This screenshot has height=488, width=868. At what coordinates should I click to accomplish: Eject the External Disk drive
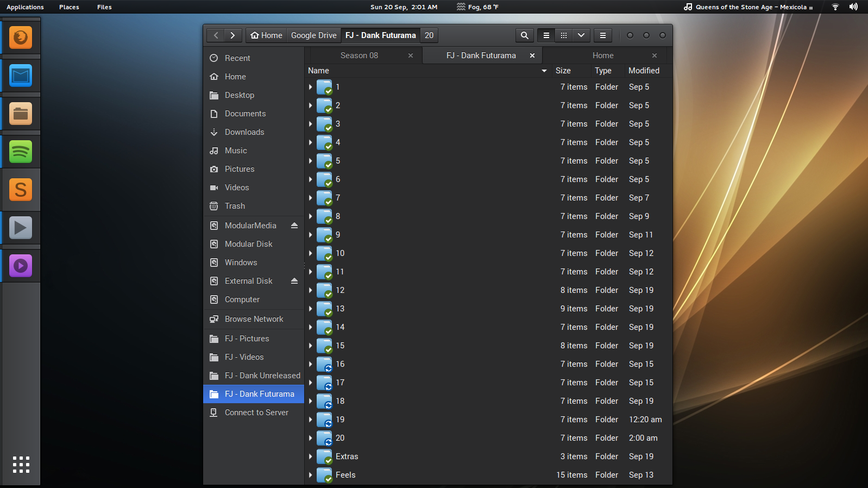294,281
